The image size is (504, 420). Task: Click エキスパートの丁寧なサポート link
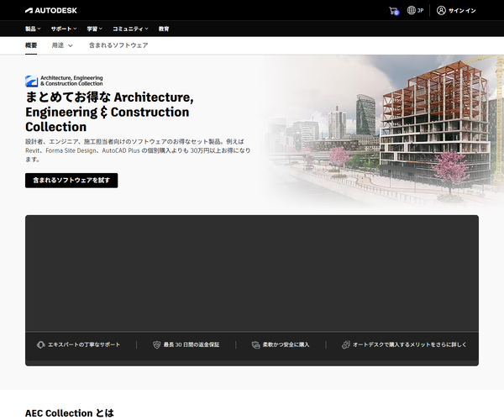84,344
